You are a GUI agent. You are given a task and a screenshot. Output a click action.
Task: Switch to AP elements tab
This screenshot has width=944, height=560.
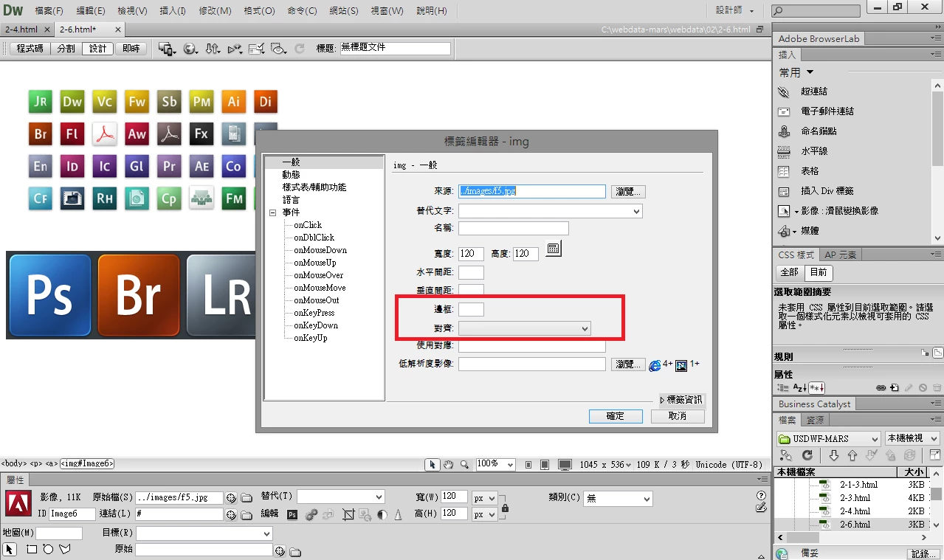tap(841, 255)
